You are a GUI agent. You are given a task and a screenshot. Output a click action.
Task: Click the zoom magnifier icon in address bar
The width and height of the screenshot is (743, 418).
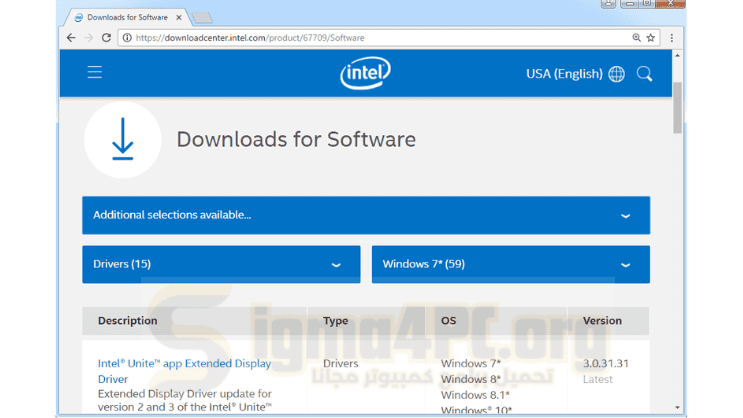[636, 37]
